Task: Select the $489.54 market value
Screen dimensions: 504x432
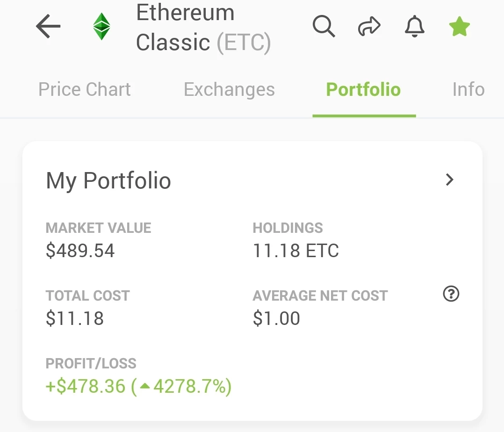Action: point(80,251)
